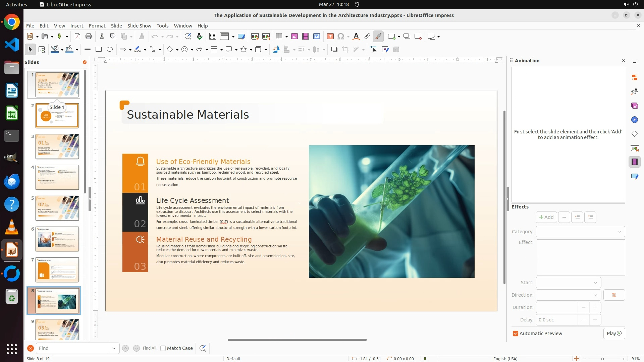
Task: Select the Ellipse drawing tool
Action: tap(110, 50)
